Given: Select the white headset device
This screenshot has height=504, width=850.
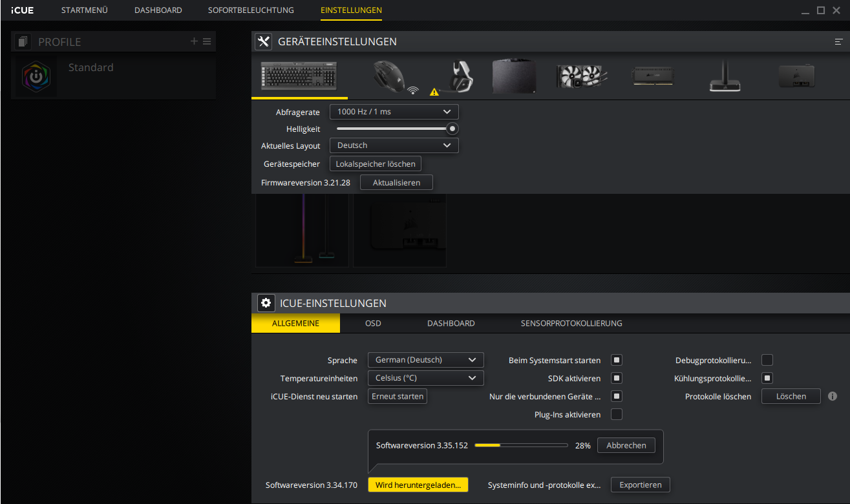Looking at the screenshot, I should (x=458, y=76).
